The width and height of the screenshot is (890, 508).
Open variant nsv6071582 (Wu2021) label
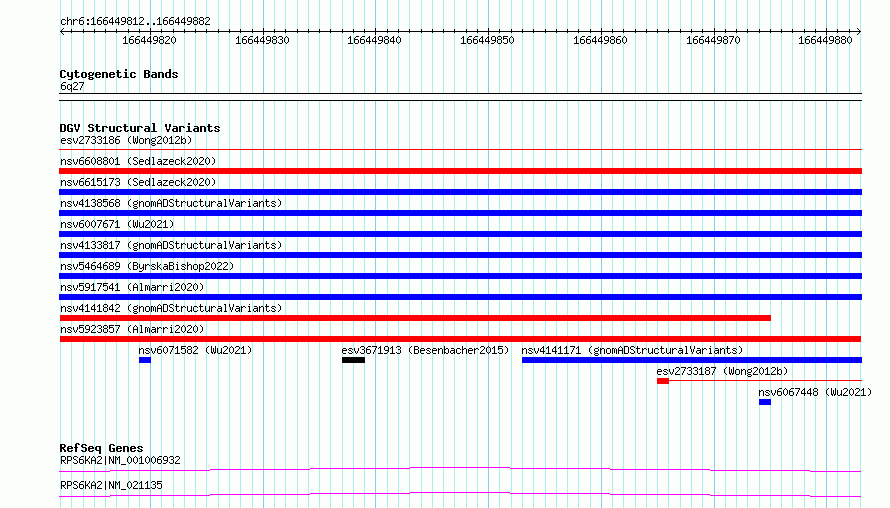(x=195, y=350)
